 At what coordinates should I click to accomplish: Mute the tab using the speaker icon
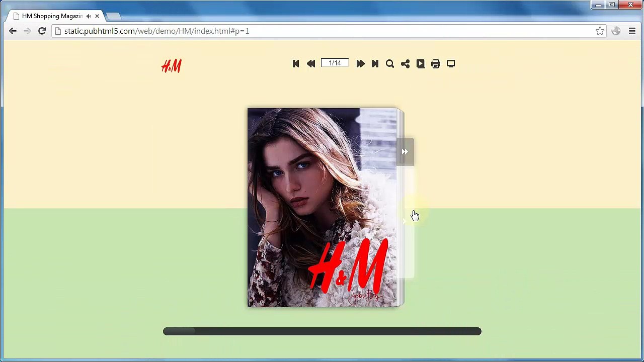tap(89, 16)
